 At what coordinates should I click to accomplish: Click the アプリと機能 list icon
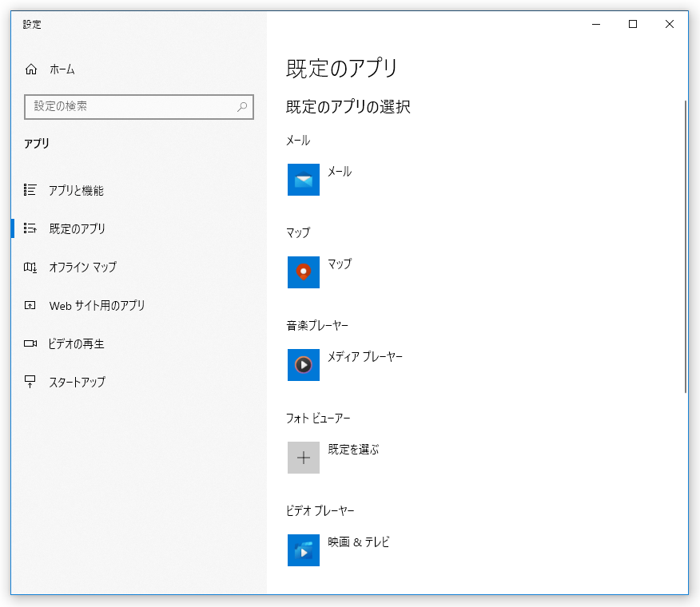30,190
